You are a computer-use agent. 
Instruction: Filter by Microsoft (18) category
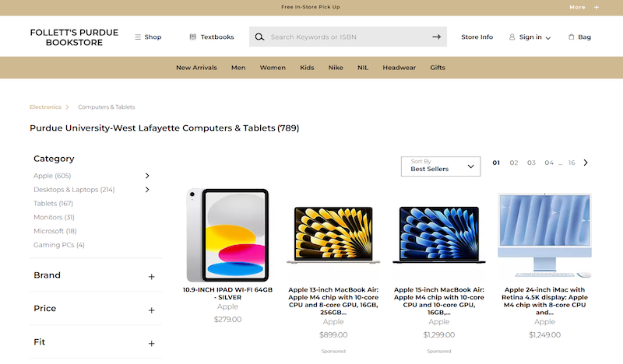point(55,231)
